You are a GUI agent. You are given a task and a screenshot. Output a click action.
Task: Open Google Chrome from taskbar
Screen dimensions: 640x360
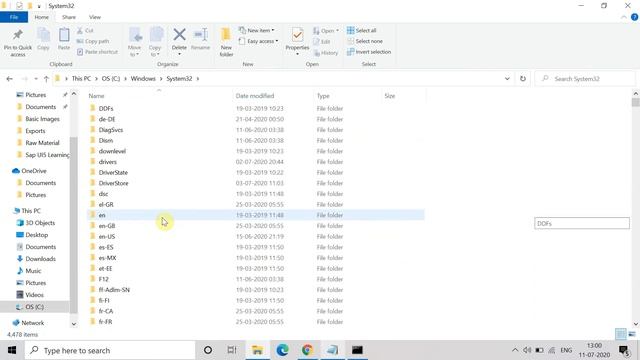tap(307, 350)
